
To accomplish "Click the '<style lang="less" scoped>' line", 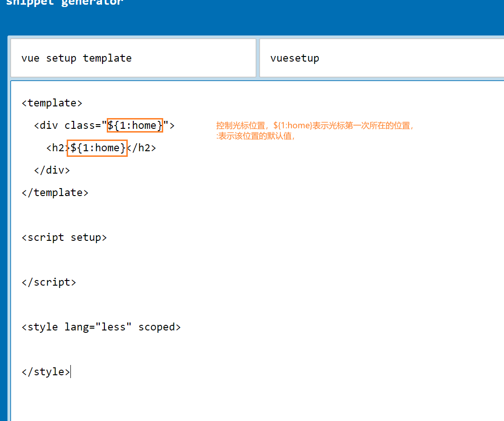I will pos(101,327).
